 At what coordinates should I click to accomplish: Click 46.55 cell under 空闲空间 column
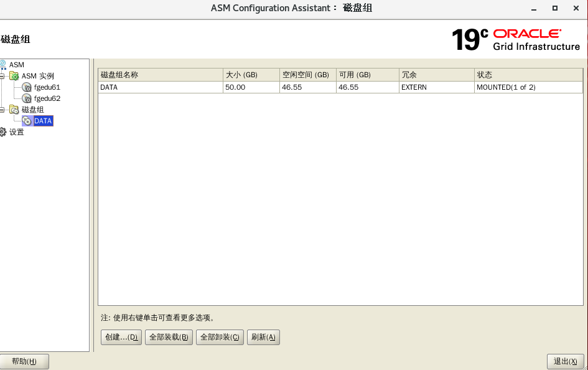coord(308,87)
